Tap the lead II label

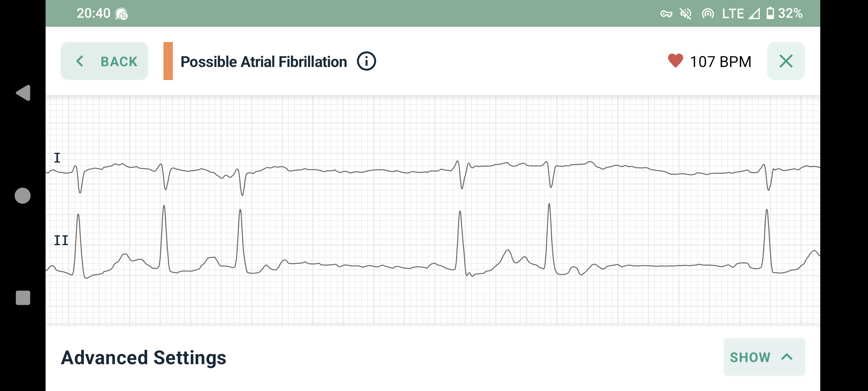(x=61, y=240)
